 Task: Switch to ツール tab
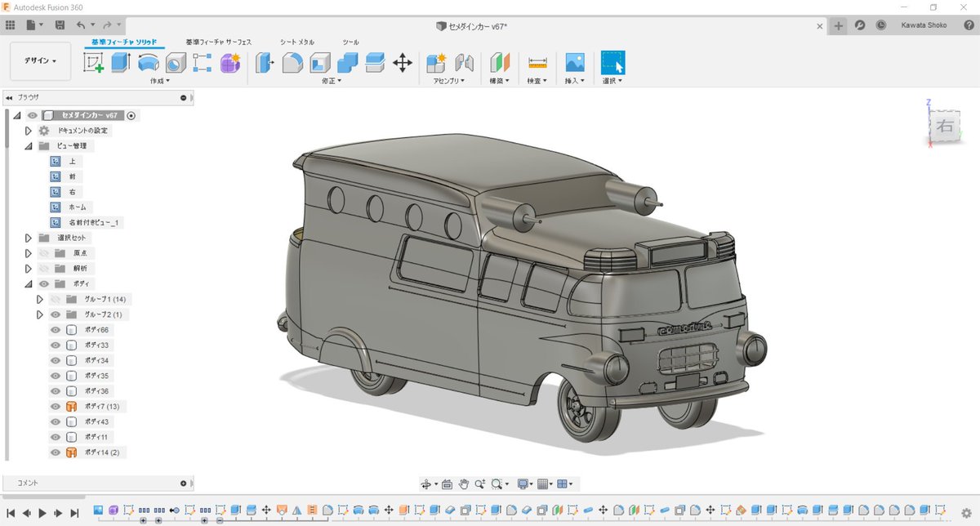pos(351,42)
